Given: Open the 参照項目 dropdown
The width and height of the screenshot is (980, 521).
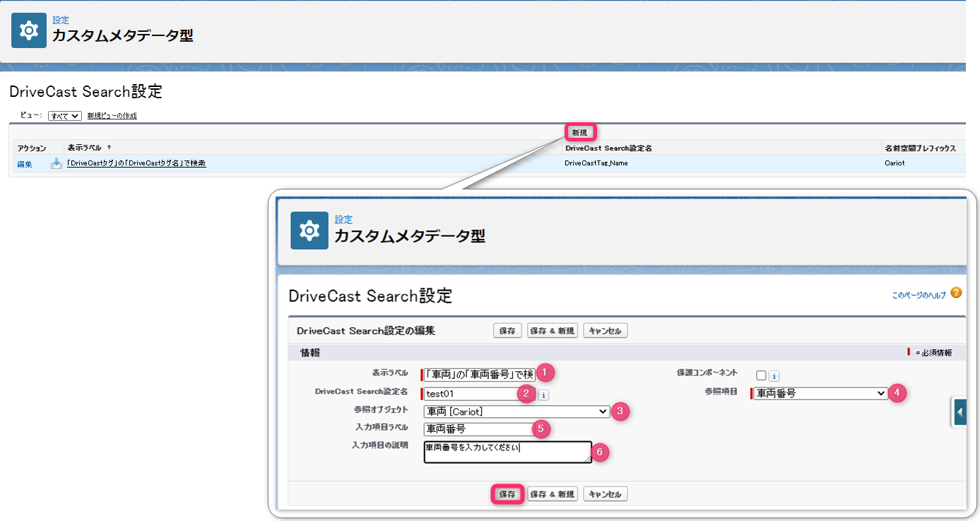Looking at the screenshot, I should pos(820,393).
